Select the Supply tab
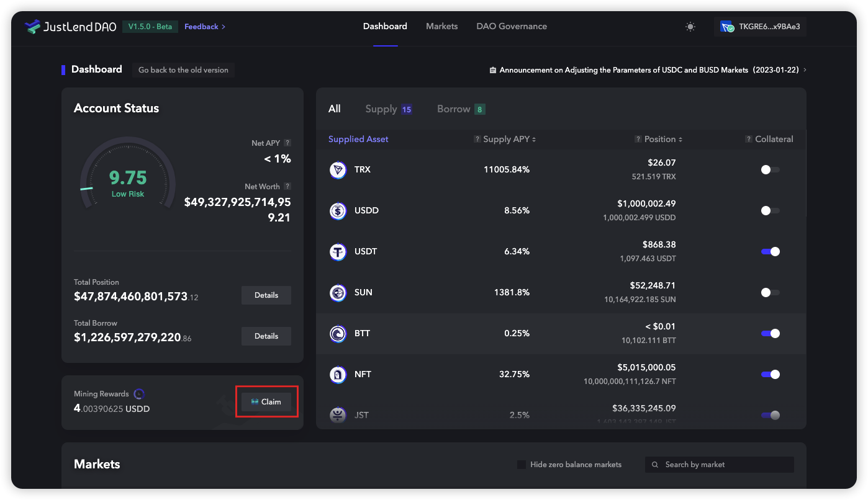 pos(389,109)
